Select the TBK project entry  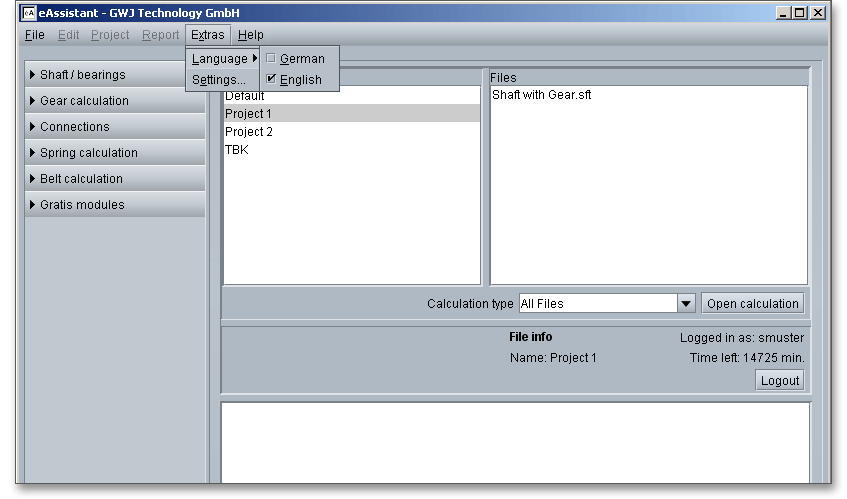click(x=237, y=150)
